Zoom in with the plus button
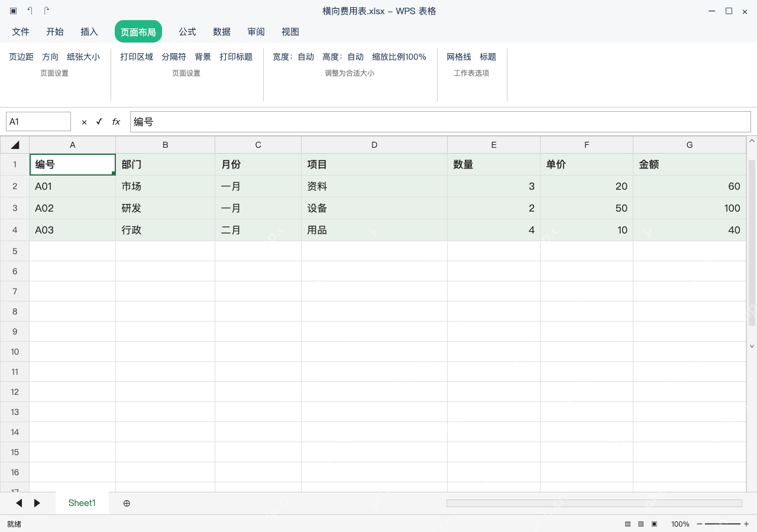757x532 pixels. (746, 524)
